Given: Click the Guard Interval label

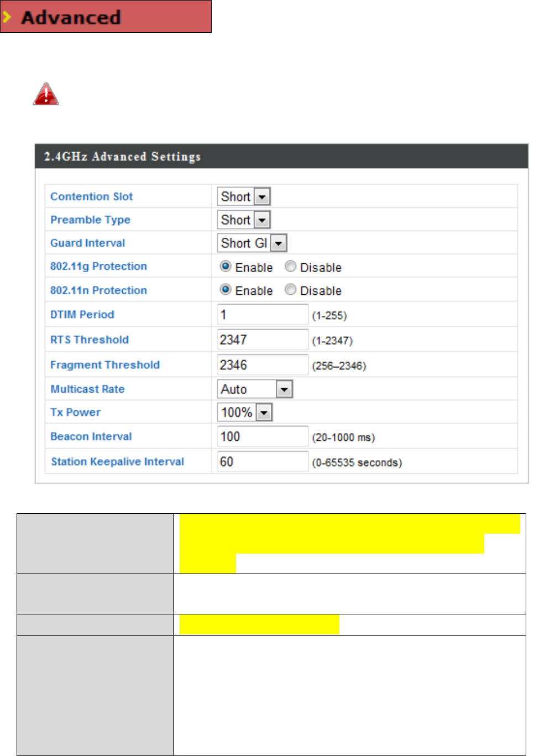Looking at the screenshot, I should 88,243.
